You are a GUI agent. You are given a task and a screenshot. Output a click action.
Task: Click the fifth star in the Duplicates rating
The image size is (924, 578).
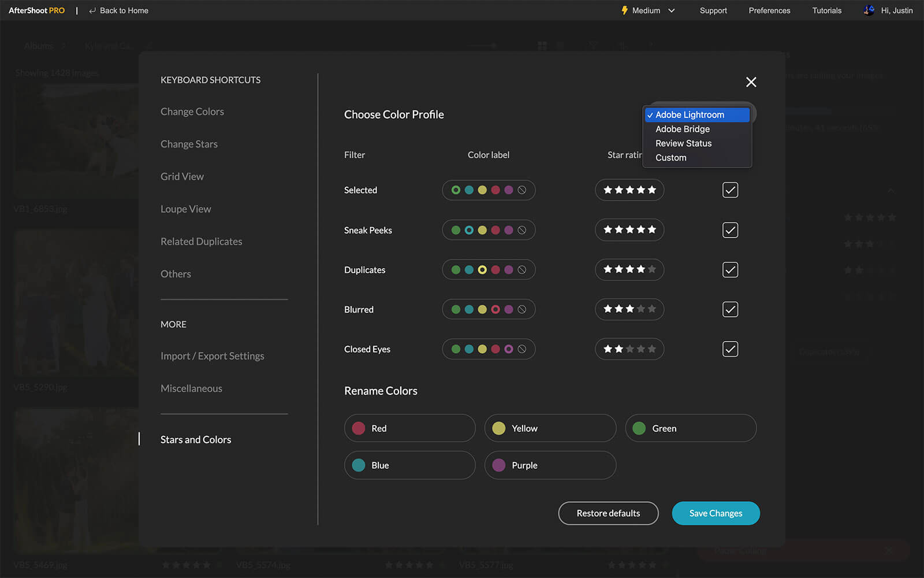(x=652, y=269)
